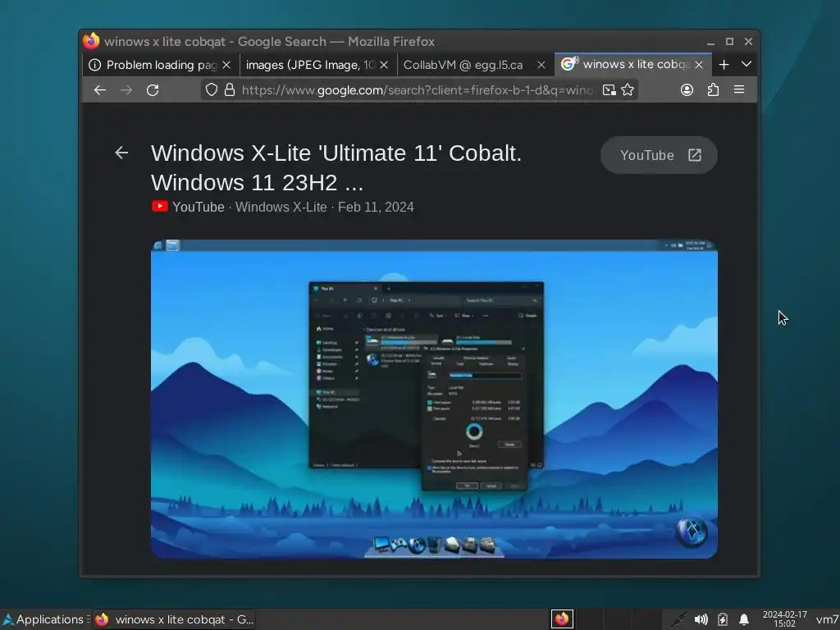Click the back arrow beside video title

click(x=121, y=153)
